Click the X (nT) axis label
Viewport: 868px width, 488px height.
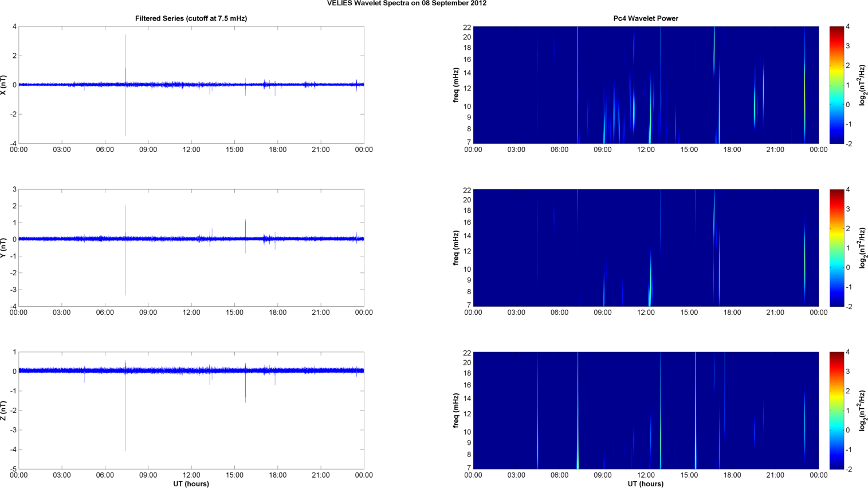(5, 85)
